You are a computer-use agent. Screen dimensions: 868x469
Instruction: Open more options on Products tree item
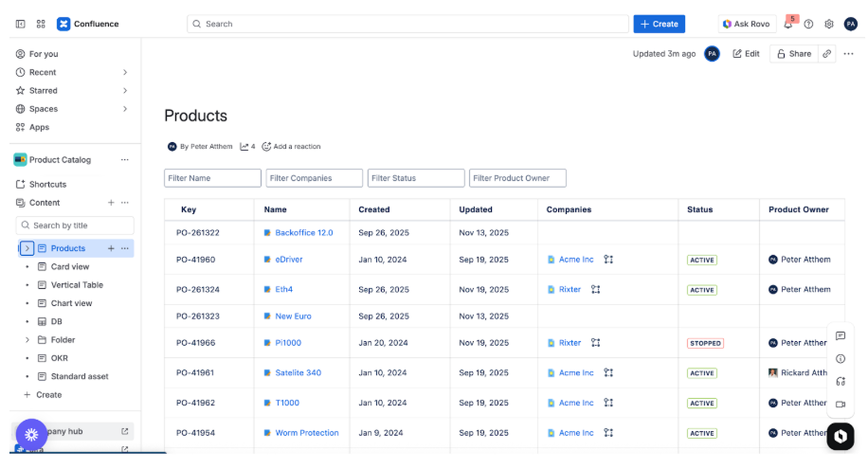click(124, 248)
